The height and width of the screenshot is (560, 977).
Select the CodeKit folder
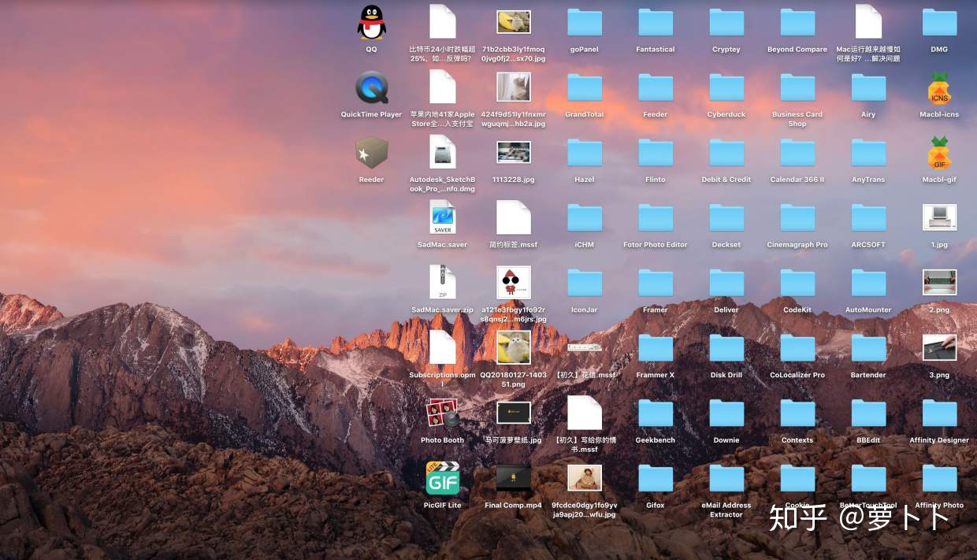pyautogui.click(x=797, y=284)
